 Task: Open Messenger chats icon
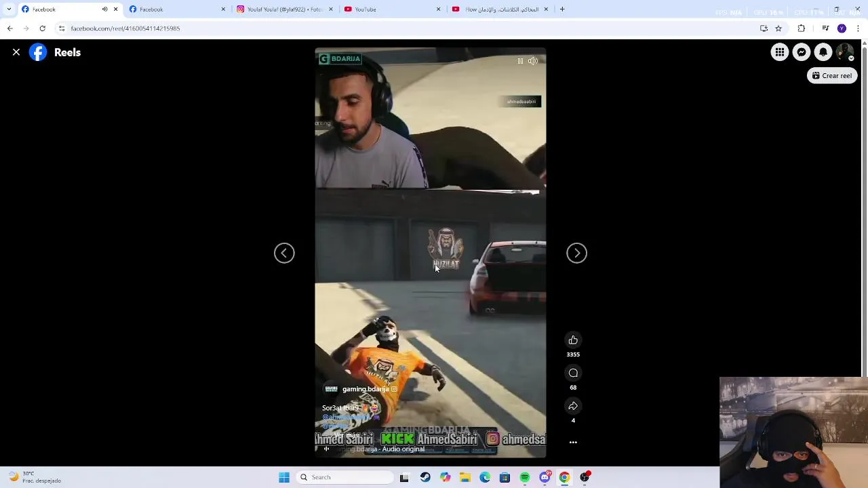pyautogui.click(x=802, y=52)
